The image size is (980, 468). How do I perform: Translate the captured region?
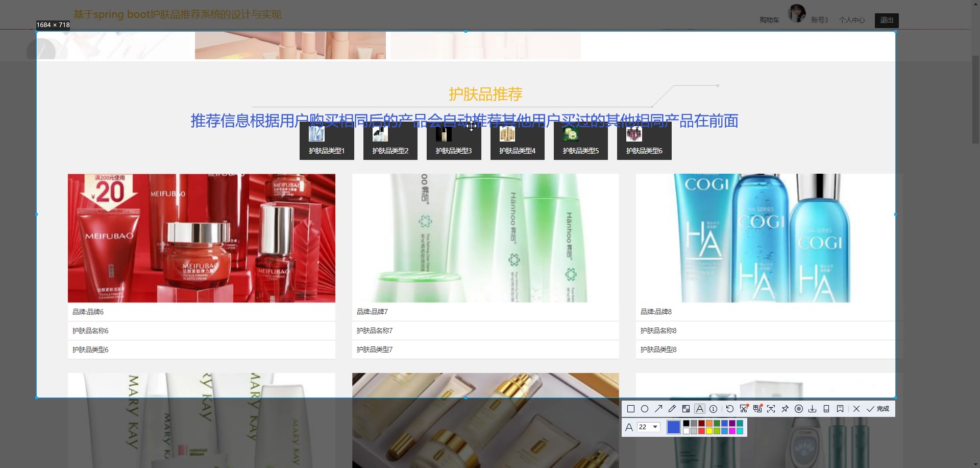click(757, 409)
